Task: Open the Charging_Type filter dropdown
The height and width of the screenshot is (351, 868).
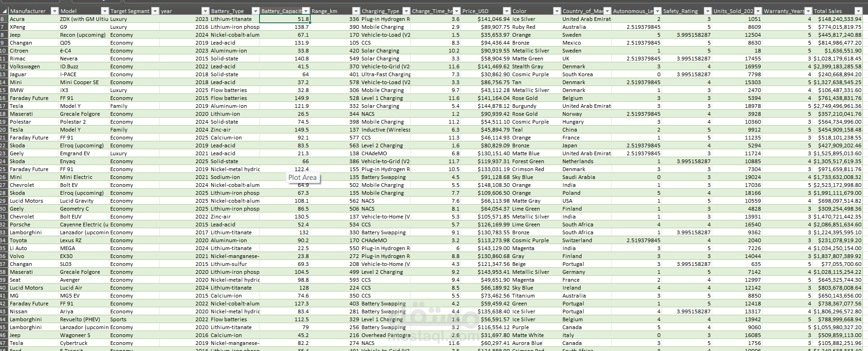Action: point(406,11)
